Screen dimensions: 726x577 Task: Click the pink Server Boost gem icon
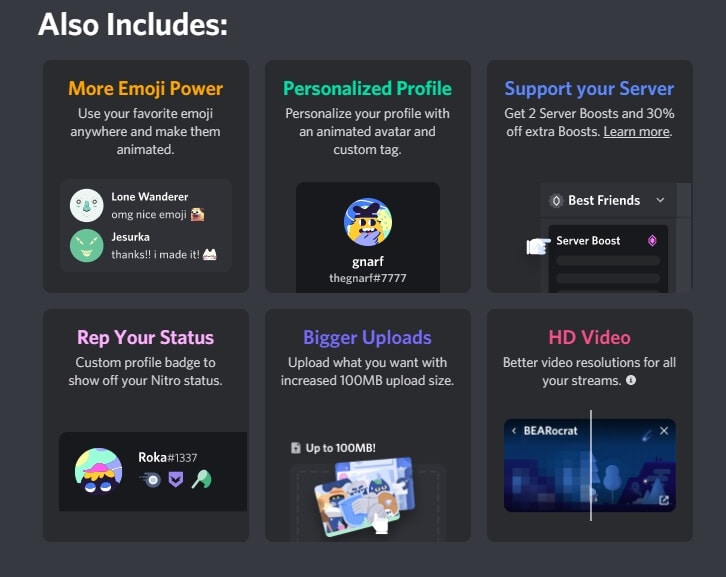[x=652, y=240]
